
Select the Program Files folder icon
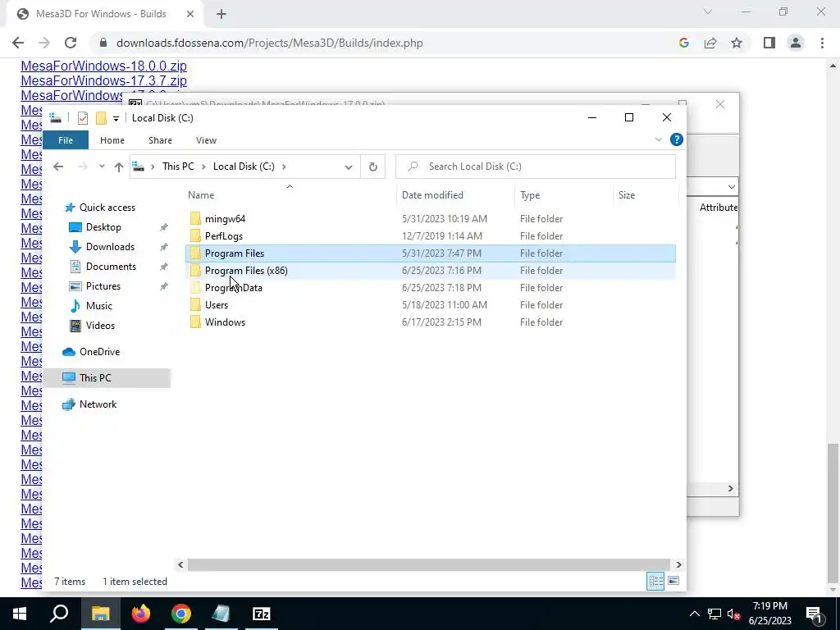pyautogui.click(x=195, y=253)
